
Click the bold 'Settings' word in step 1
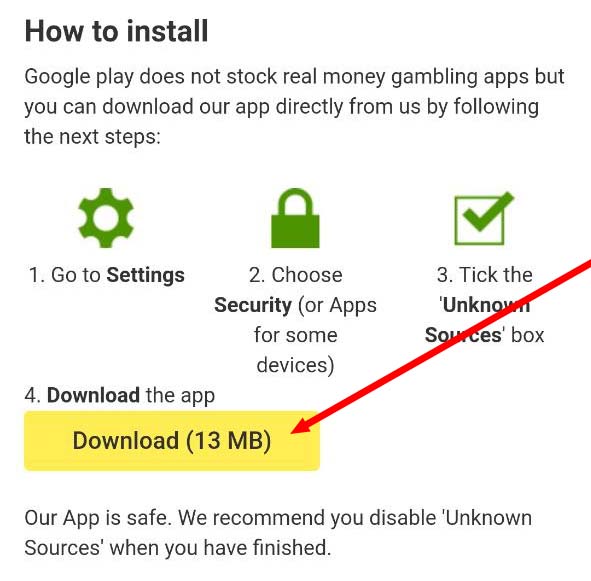pyautogui.click(x=145, y=275)
